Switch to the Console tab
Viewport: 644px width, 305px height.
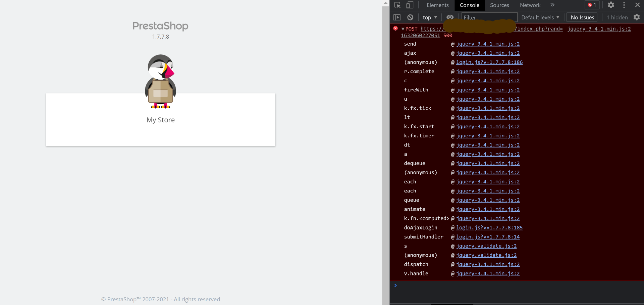tap(470, 5)
